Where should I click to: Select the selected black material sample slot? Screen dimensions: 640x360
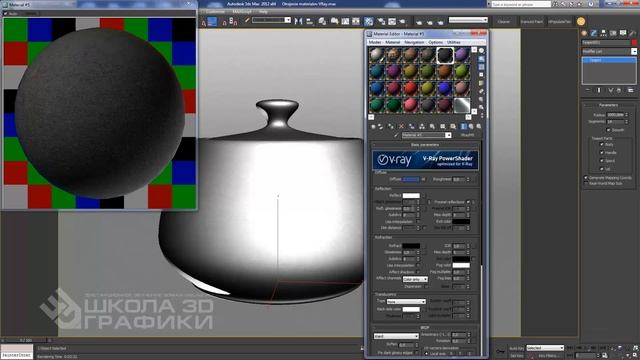pos(444,55)
